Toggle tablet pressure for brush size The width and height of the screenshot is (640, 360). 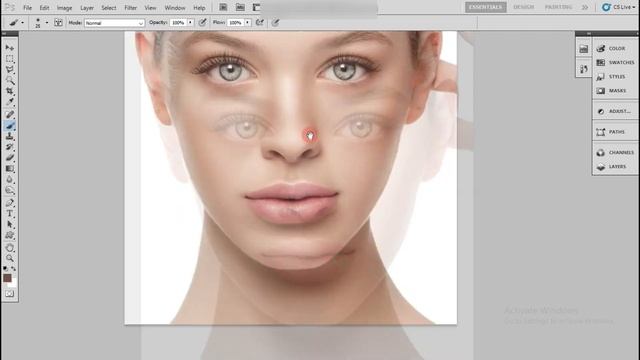click(x=276, y=23)
